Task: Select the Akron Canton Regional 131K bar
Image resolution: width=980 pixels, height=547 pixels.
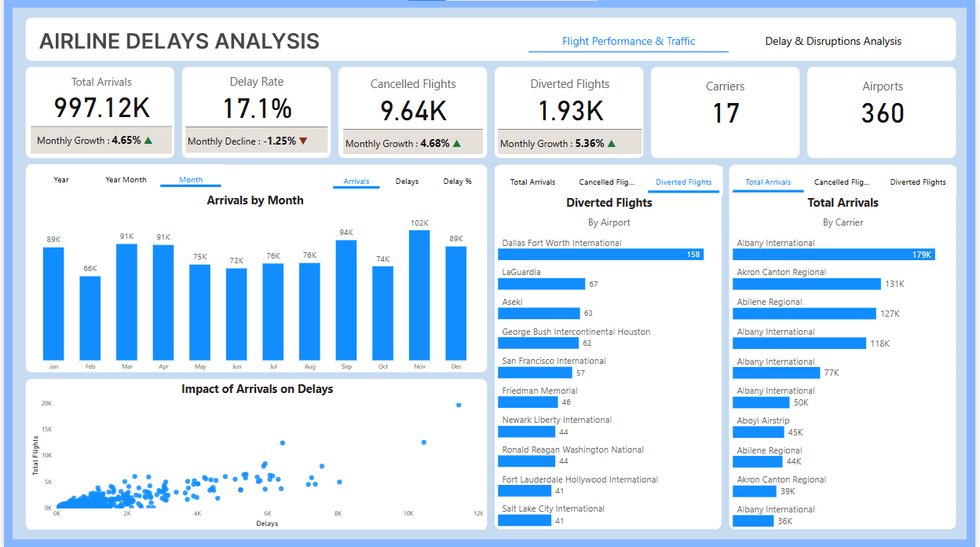Action: pyautogui.click(x=806, y=284)
